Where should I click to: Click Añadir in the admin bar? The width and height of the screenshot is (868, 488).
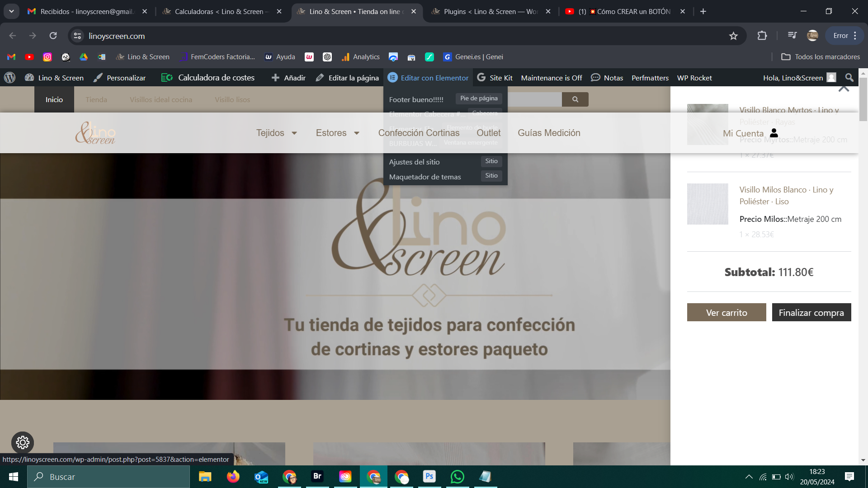[x=288, y=78]
